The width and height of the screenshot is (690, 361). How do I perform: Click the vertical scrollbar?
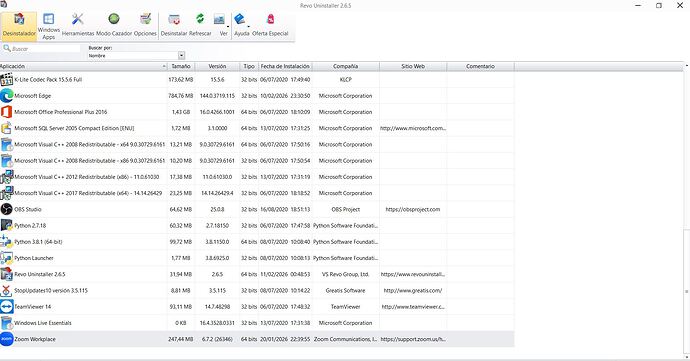(686, 291)
